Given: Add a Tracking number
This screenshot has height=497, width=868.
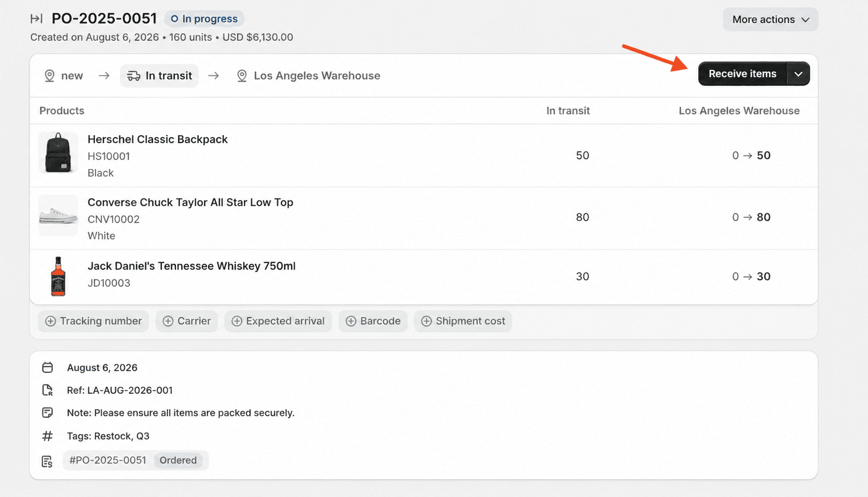Looking at the screenshot, I should (x=93, y=321).
